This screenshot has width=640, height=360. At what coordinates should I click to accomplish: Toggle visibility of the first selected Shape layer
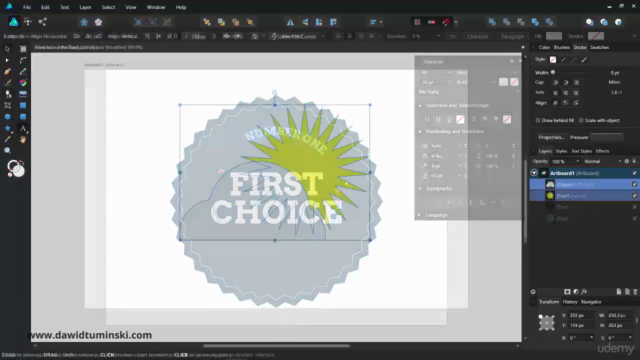coord(634,184)
